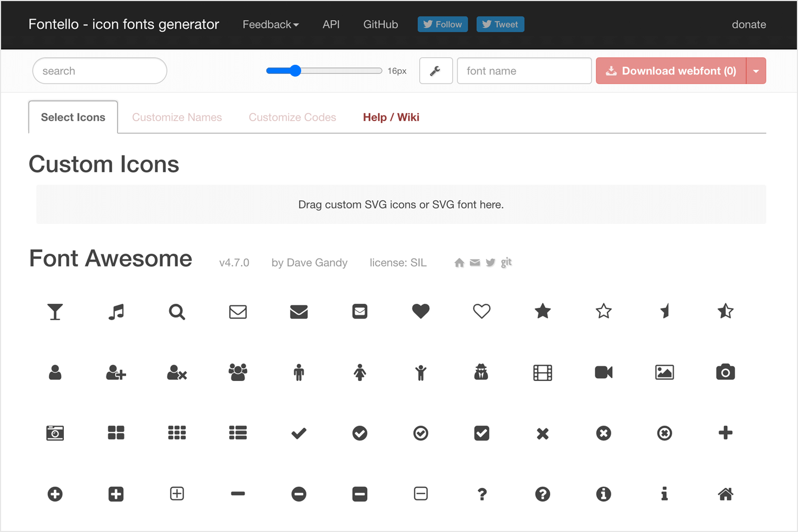
Task: Choose the checked square box icon
Action: 482,434
